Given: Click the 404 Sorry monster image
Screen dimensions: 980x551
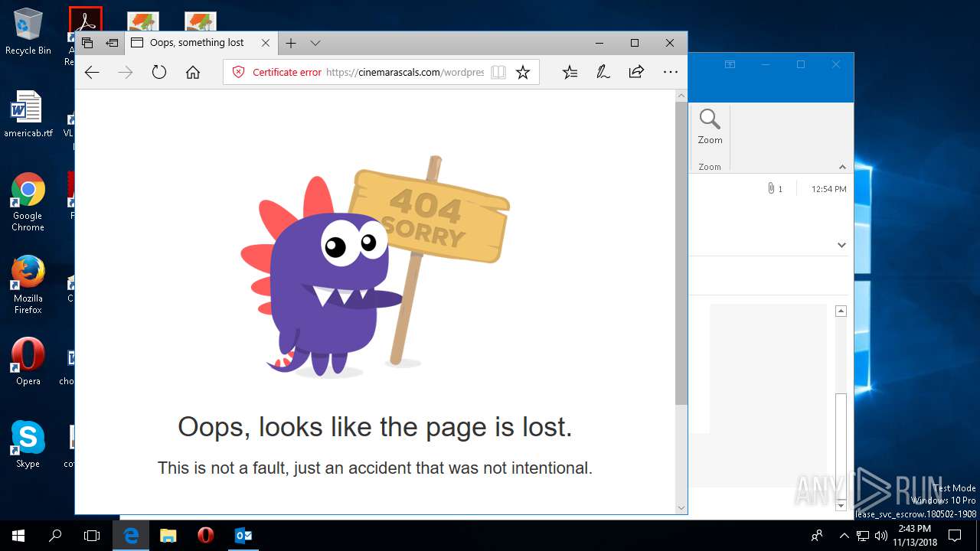Looking at the screenshot, I should (x=375, y=266).
